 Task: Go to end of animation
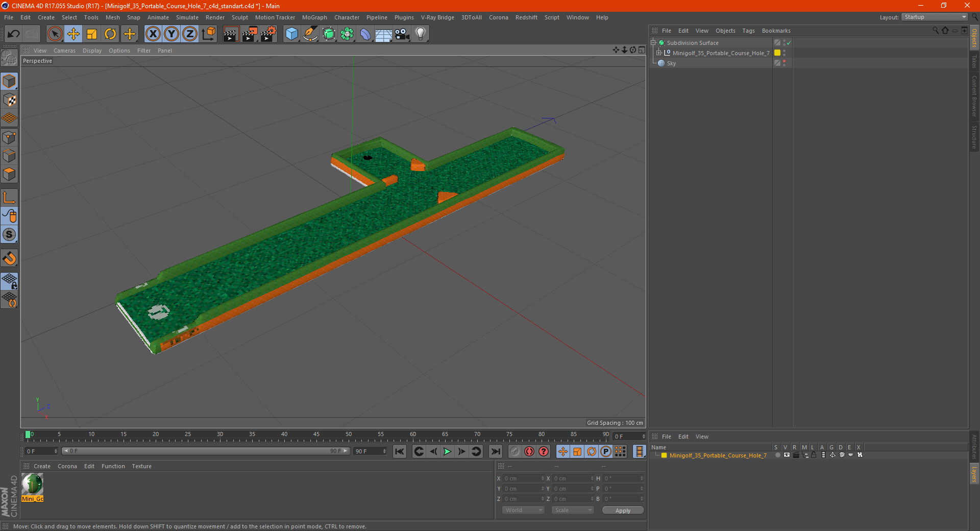coord(495,451)
